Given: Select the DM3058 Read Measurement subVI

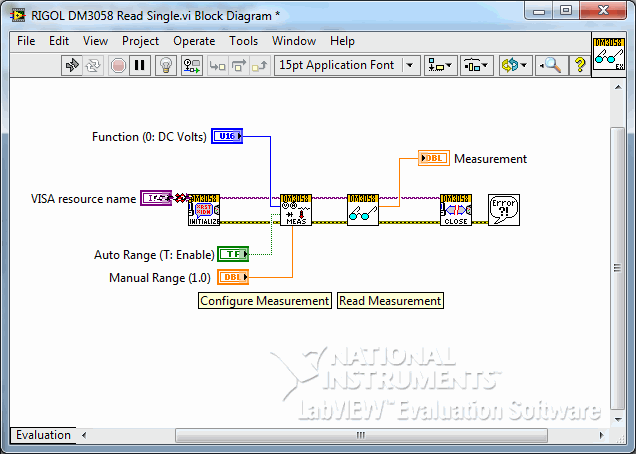Looking at the screenshot, I should click(x=363, y=210).
